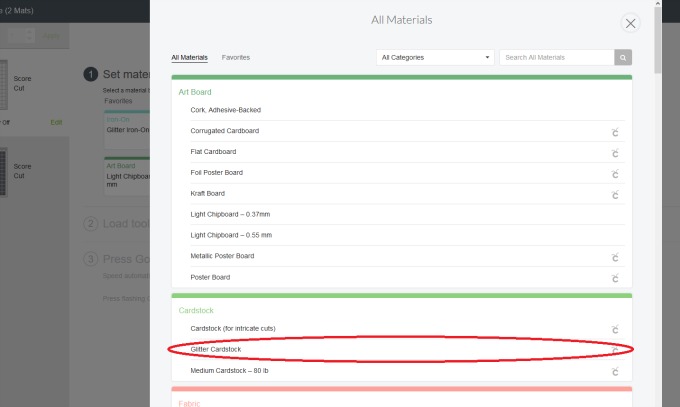The width and height of the screenshot is (680, 407).
Task: Click the Cricut icon on Cardstock (for intricate cuts) row
Action: [x=615, y=329]
